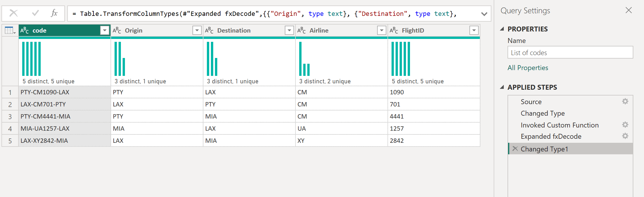Click the fx insert step icon
Image resolution: width=644 pixels, height=197 pixels.
pos(54,13)
